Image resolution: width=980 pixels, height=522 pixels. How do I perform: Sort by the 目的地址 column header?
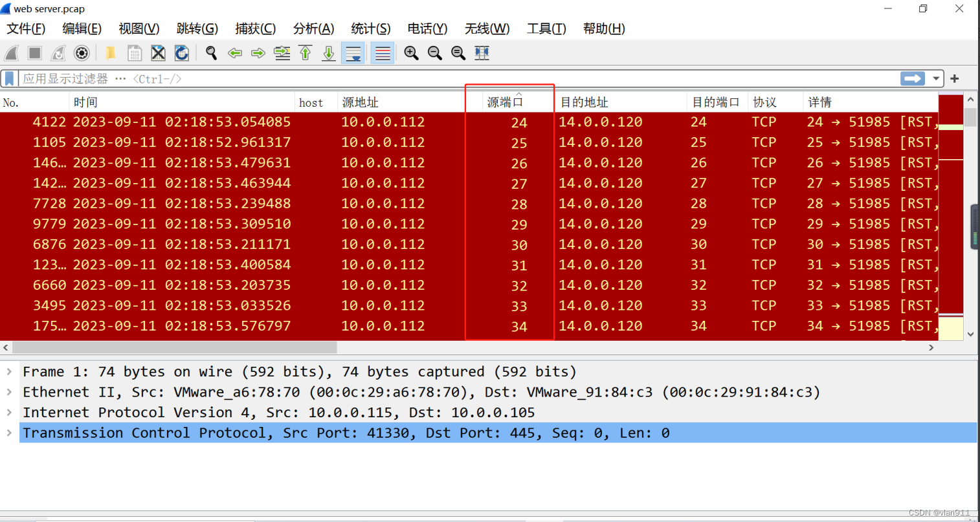[x=621, y=102]
